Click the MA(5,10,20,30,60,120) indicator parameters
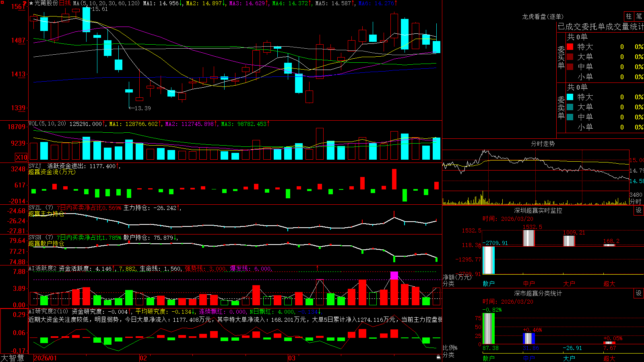 [x=106, y=3]
